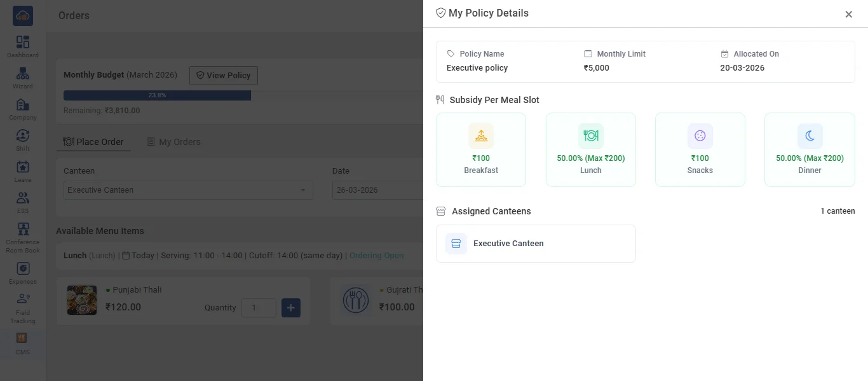The height and width of the screenshot is (381, 868).
Task: Click the Lunch 50.00% subsidy card
Action: point(591,149)
